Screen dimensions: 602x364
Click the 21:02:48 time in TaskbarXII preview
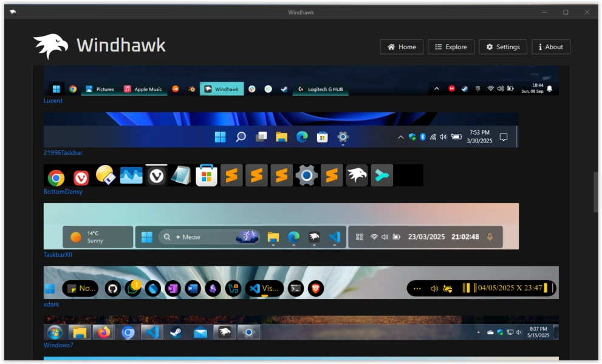[x=465, y=237]
